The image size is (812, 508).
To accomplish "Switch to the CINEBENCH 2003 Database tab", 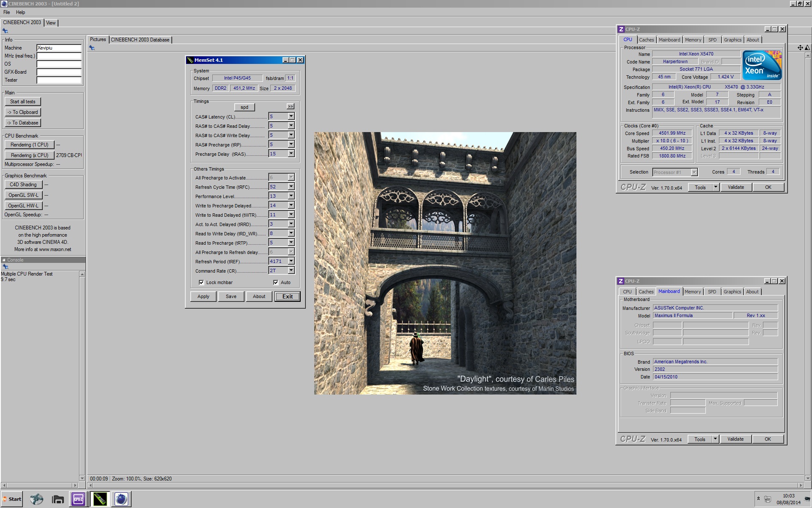I will 140,40.
